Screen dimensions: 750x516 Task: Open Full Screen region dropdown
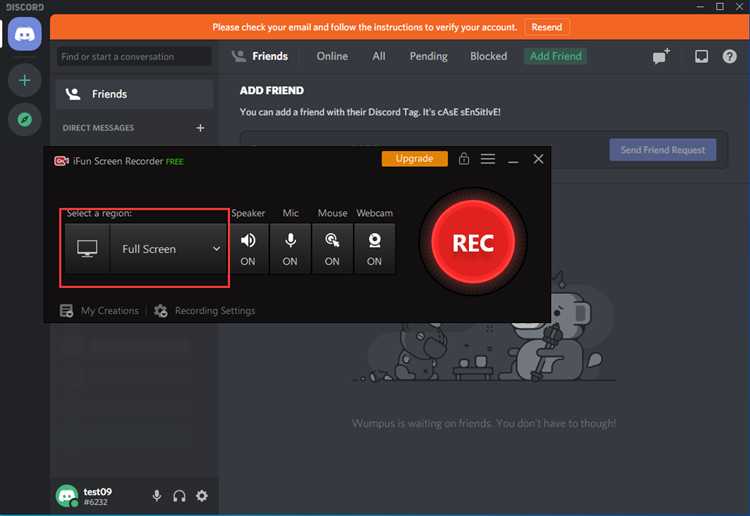pyautogui.click(x=168, y=249)
